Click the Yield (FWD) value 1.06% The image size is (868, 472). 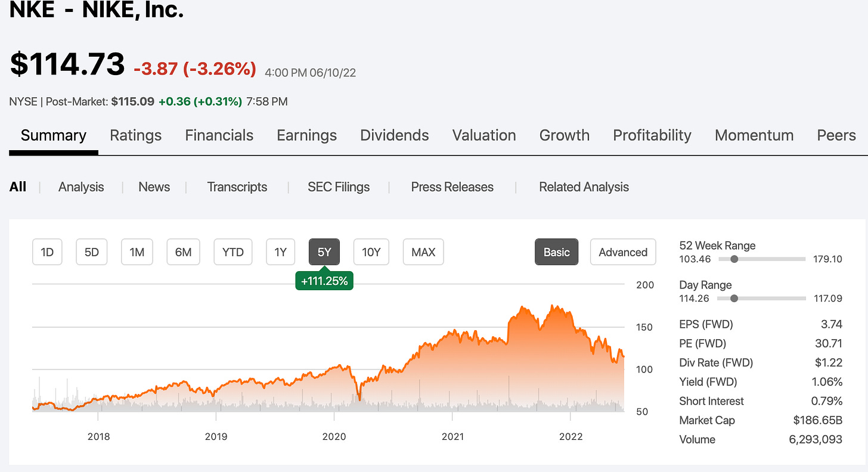(827, 381)
